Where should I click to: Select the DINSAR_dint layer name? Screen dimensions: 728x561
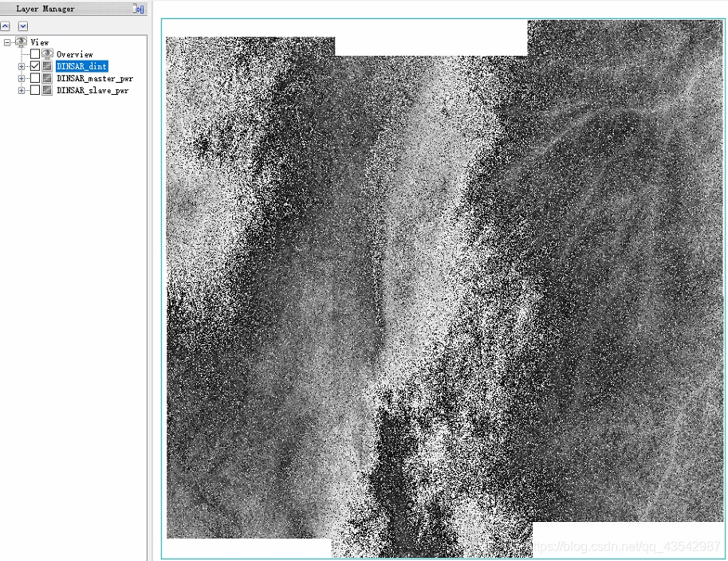click(81, 66)
